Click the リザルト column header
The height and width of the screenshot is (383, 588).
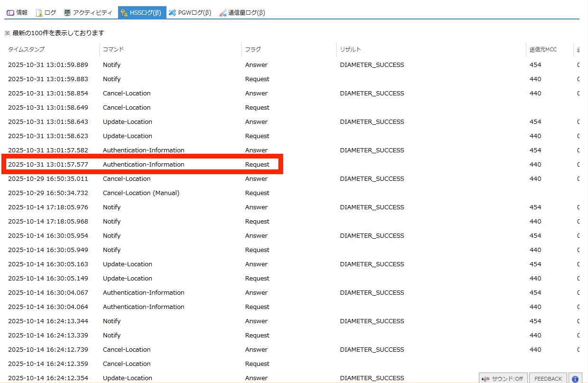click(350, 49)
